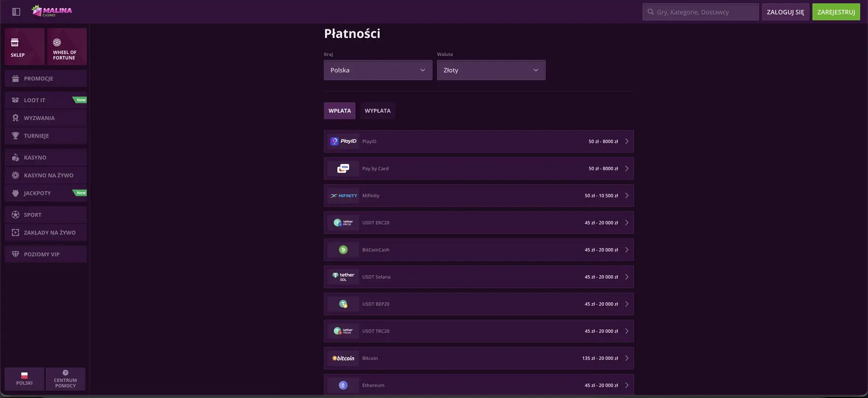Image resolution: width=868 pixels, height=398 pixels.
Task: Click the USDT BEP20 coin icon
Action: (x=343, y=304)
